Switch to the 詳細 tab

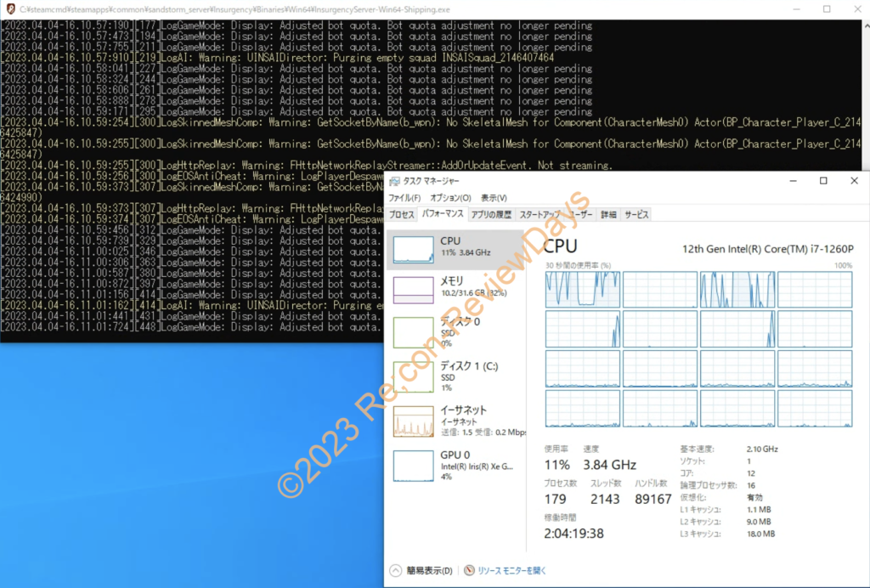tap(607, 214)
